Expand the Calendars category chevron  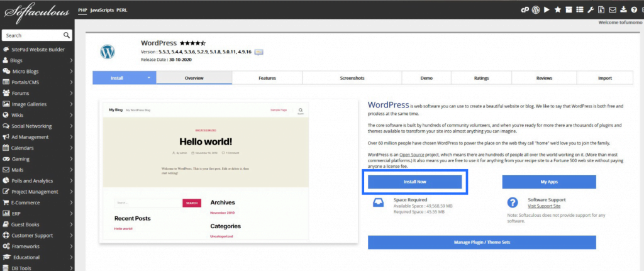72,148
